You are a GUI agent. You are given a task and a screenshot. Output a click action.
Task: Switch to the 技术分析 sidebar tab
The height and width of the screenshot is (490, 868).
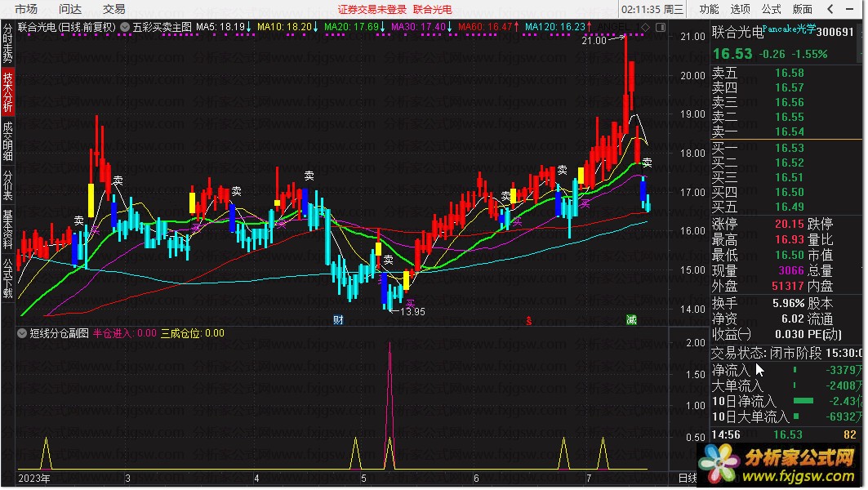click(x=7, y=92)
